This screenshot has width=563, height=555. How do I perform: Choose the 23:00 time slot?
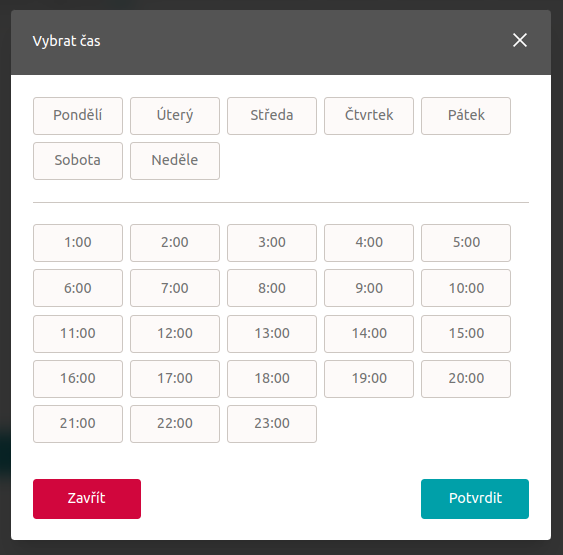[x=272, y=424]
